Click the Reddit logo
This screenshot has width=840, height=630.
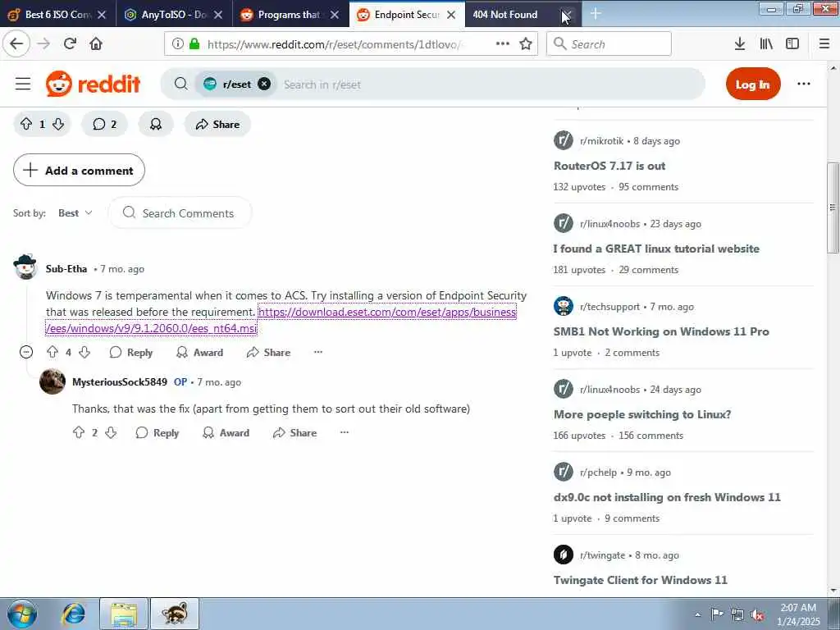(x=94, y=84)
